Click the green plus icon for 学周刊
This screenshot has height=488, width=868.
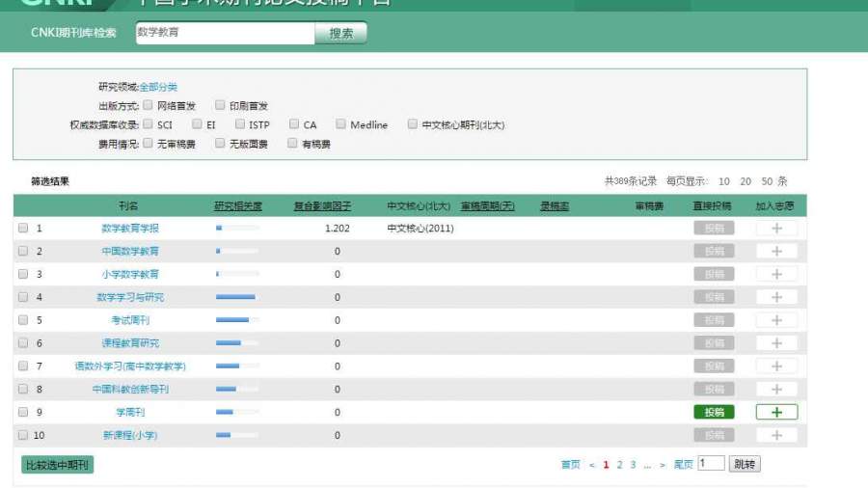776,412
